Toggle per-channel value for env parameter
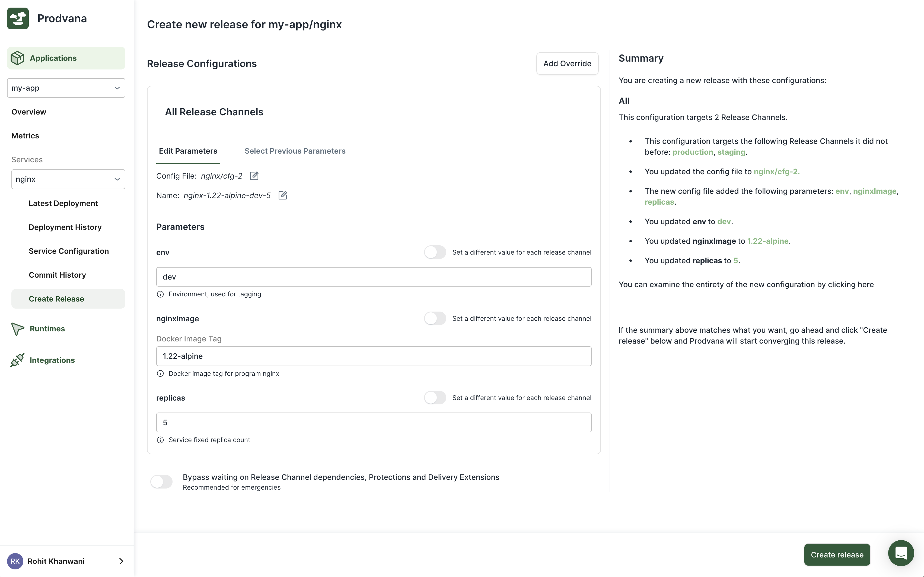 click(x=435, y=252)
